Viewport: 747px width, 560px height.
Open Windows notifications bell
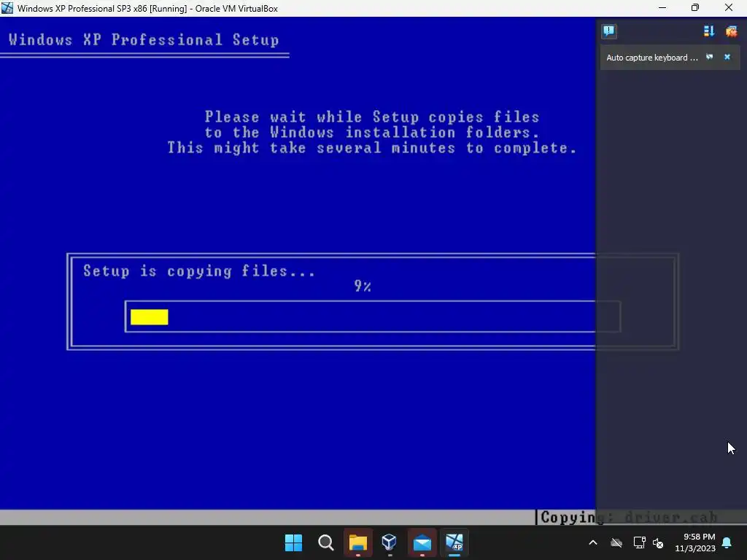(727, 542)
